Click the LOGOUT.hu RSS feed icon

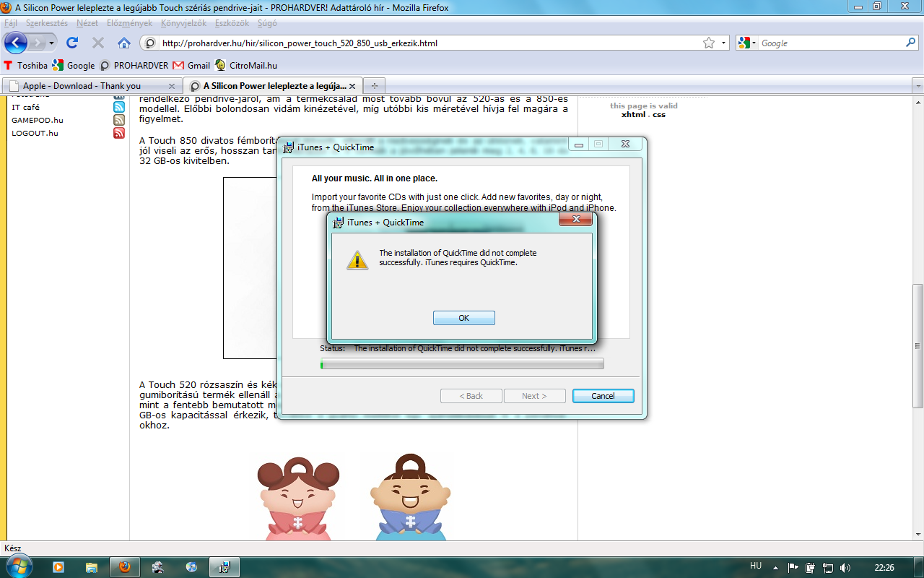pos(119,133)
